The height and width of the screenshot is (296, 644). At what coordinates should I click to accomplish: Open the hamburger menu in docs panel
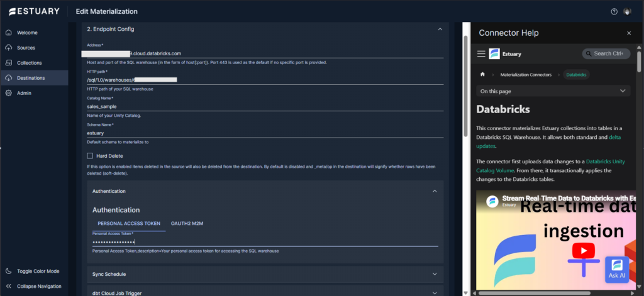point(481,54)
